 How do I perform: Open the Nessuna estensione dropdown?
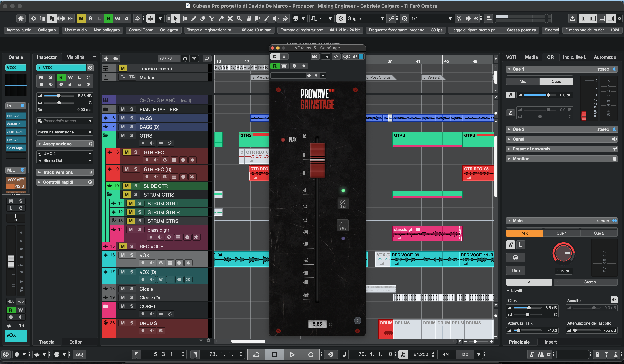65,132
